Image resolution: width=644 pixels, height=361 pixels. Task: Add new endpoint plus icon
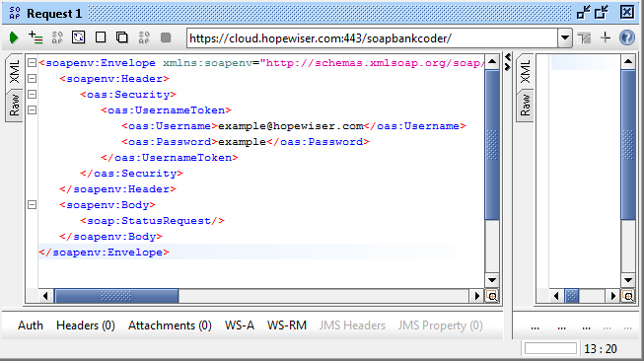[x=606, y=37]
